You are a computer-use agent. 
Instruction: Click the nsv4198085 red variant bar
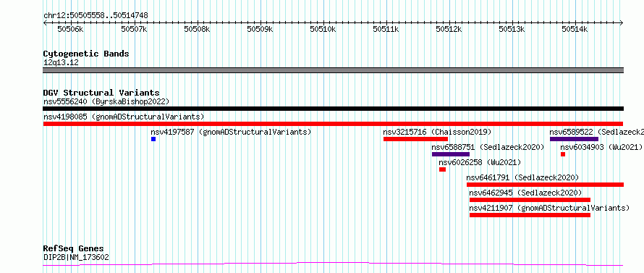coord(333,124)
